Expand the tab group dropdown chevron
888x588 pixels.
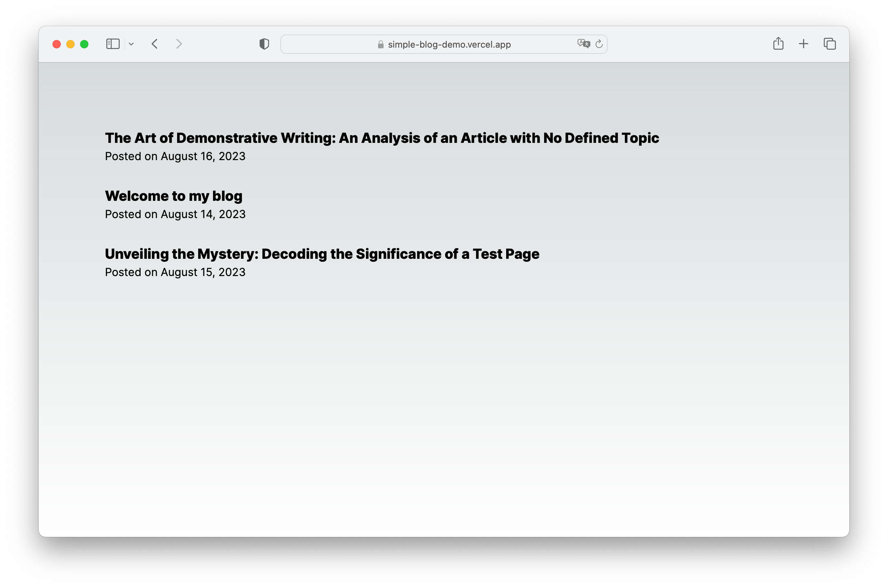pyautogui.click(x=131, y=44)
